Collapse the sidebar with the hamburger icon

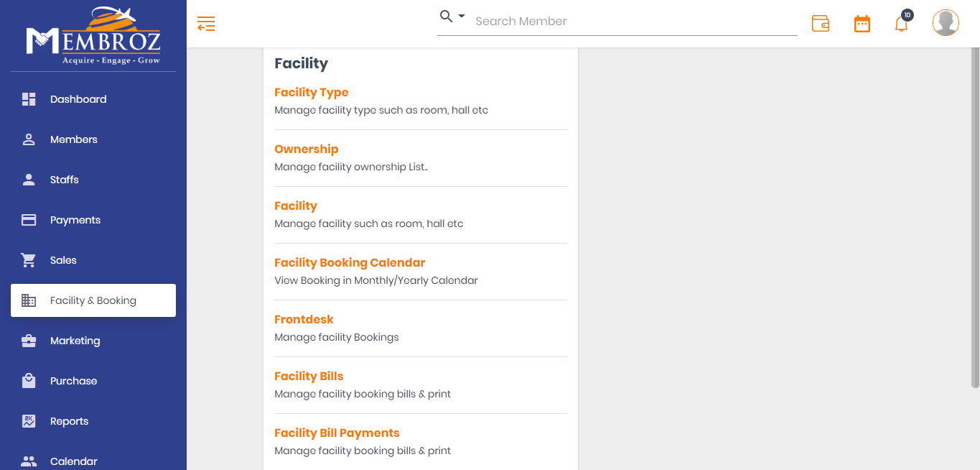tap(206, 24)
